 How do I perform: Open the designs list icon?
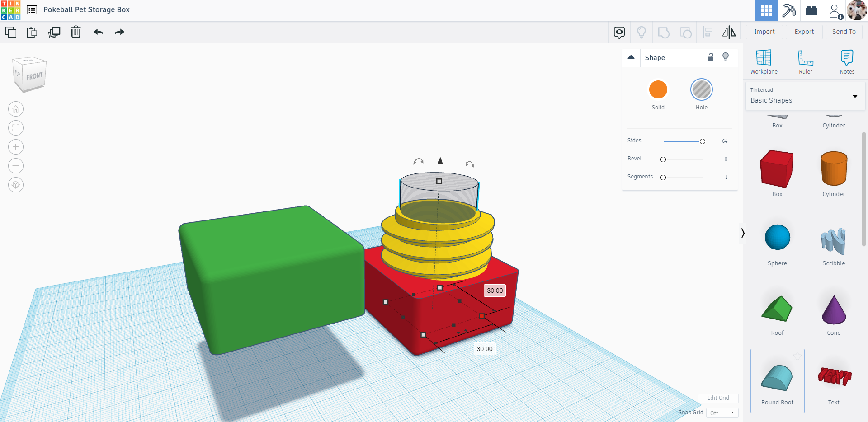(32, 10)
